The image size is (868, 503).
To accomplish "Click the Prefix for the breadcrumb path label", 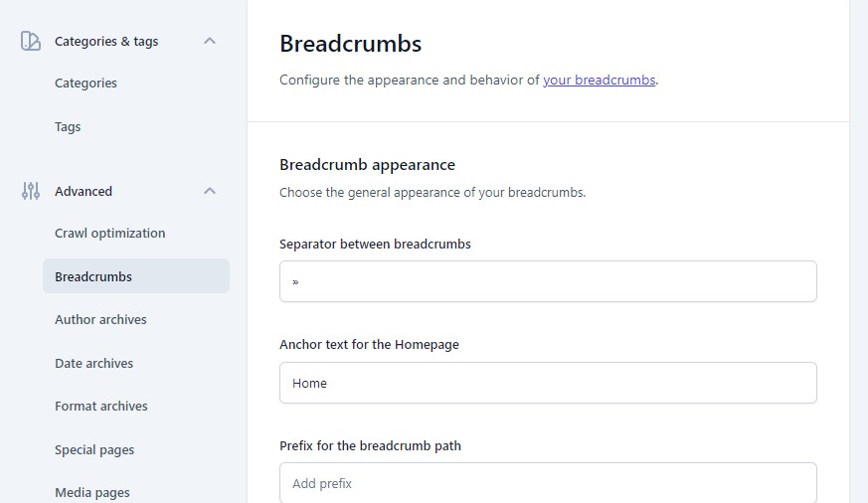I will [x=370, y=445].
